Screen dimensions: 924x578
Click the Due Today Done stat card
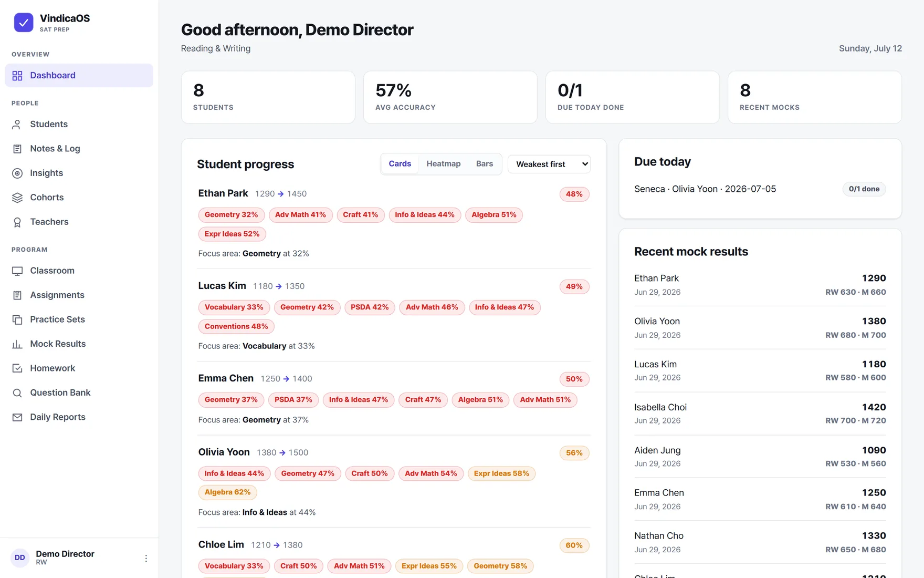[x=633, y=97]
